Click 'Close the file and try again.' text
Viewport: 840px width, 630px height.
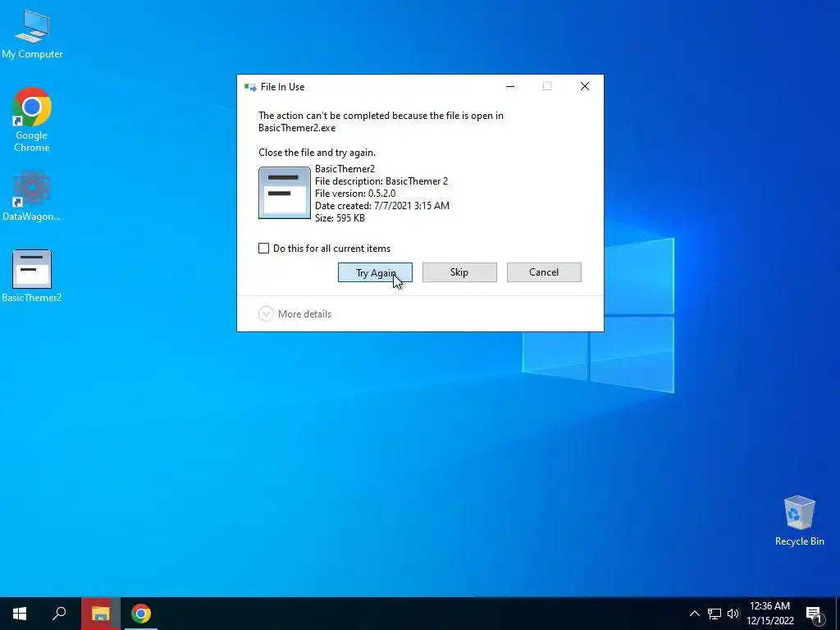[x=317, y=153]
